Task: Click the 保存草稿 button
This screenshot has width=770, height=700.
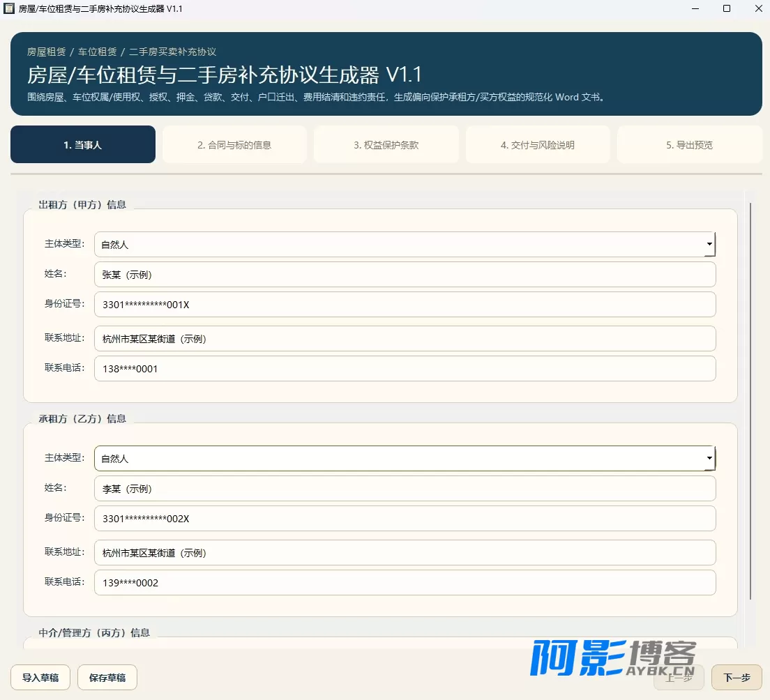Action: pos(107,678)
